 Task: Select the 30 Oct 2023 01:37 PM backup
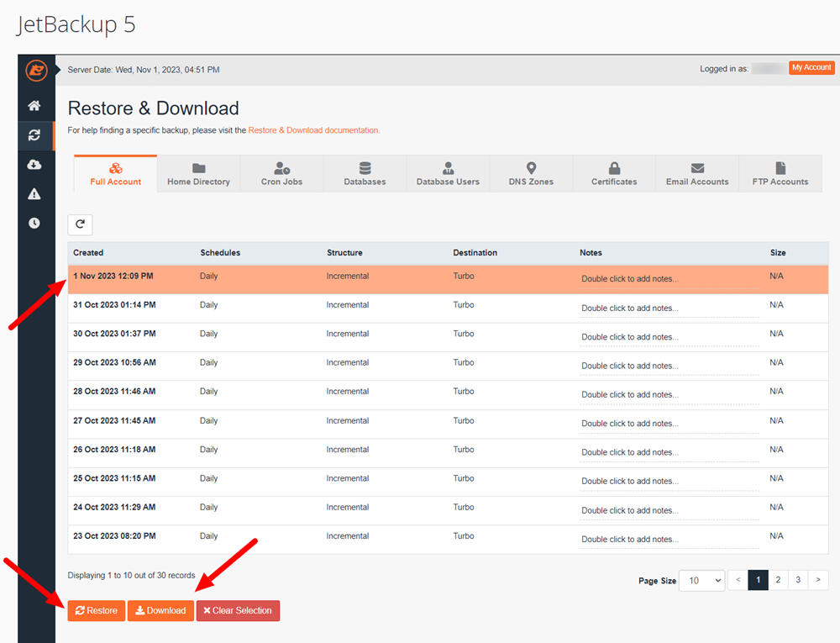tap(448, 337)
